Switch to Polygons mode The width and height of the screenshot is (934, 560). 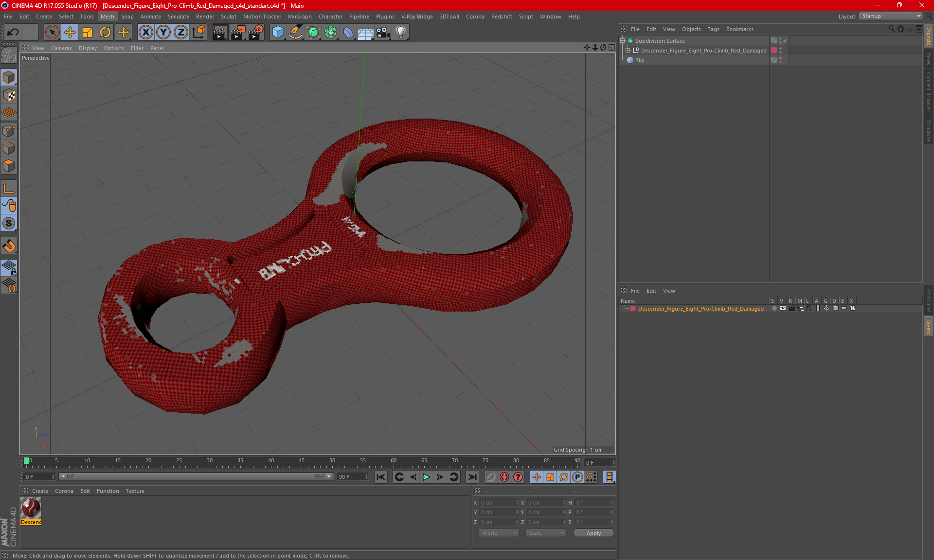(x=9, y=166)
